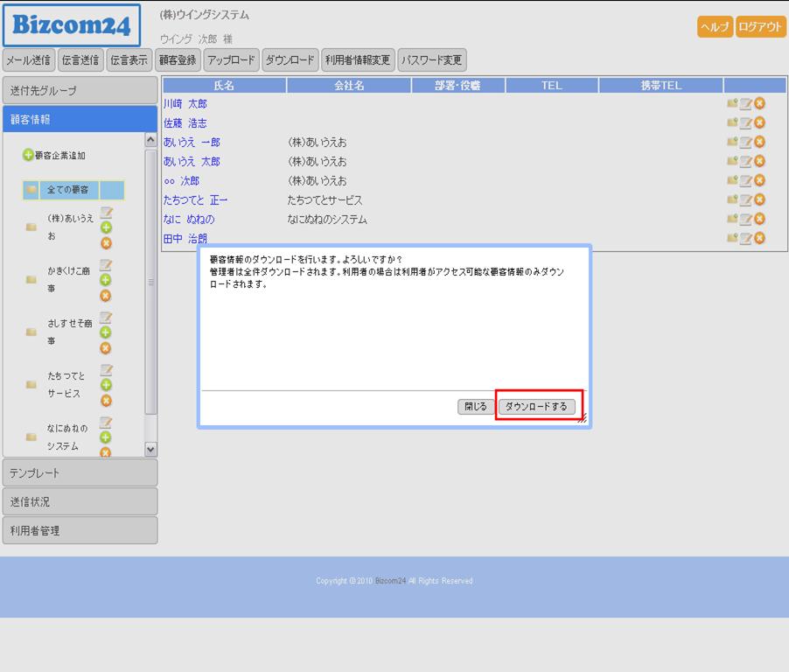
Task: Click the delete icon for 川崎 太郎
Action: pyautogui.click(x=759, y=104)
